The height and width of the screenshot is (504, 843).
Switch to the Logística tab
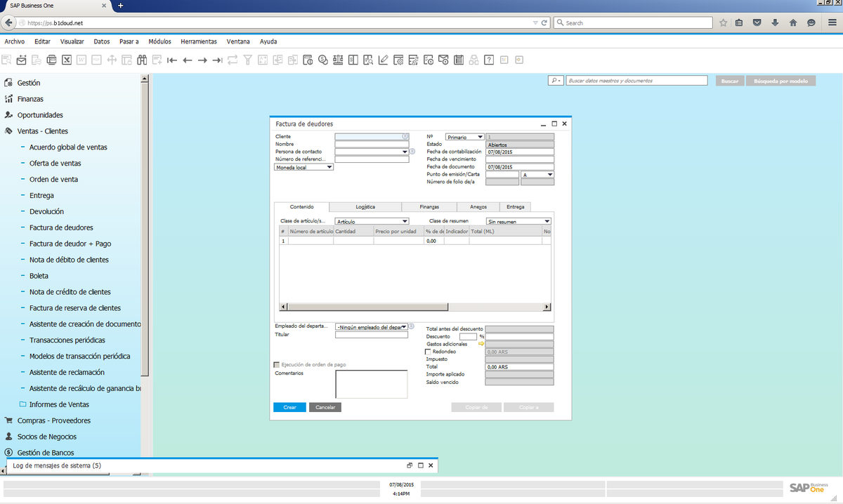[365, 207]
